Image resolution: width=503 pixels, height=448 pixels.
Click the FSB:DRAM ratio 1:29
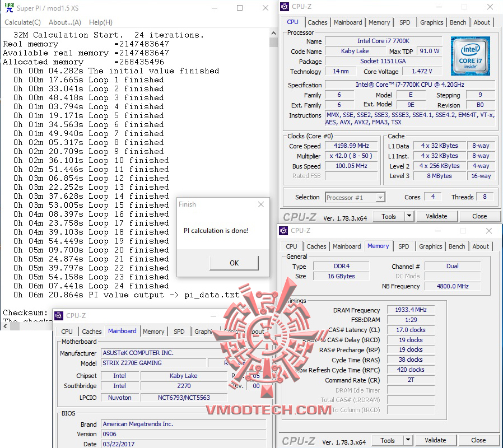(x=411, y=320)
